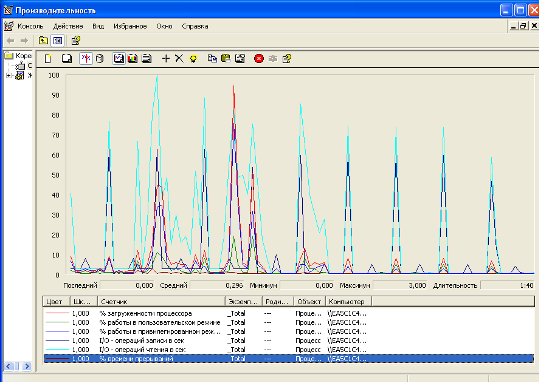Switch to View Histogram mode
Screen dimensions: 539x382
point(132,58)
